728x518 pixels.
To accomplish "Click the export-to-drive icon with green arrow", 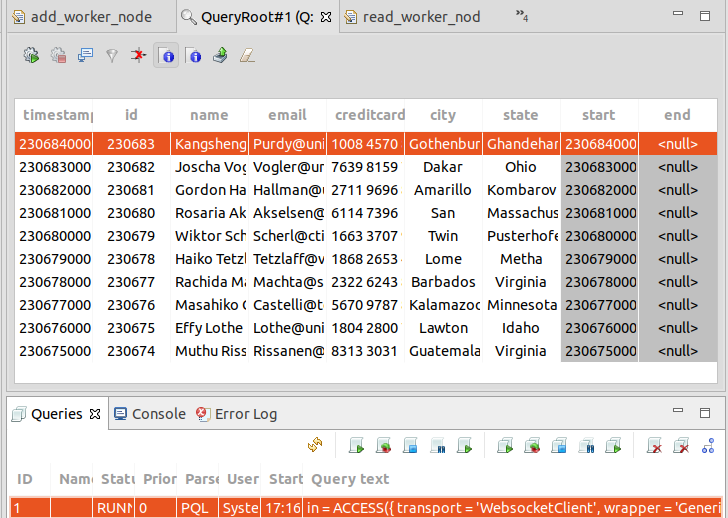I will [220, 56].
